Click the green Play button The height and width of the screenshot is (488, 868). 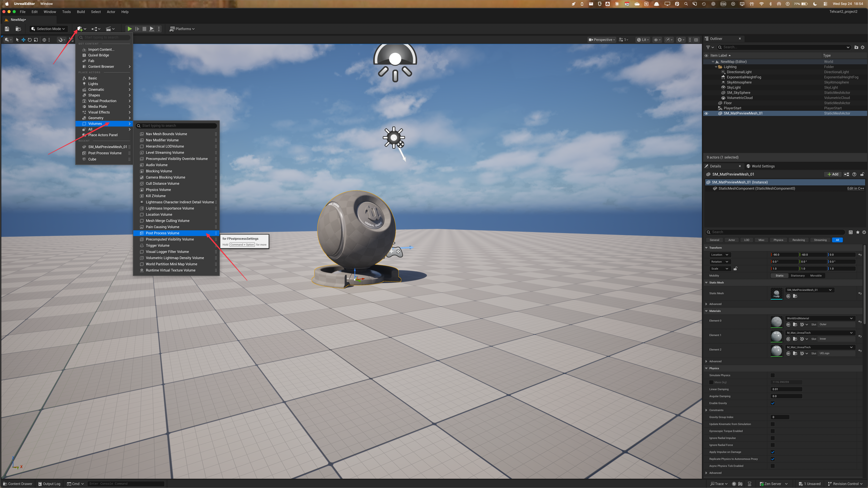[x=129, y=29]
